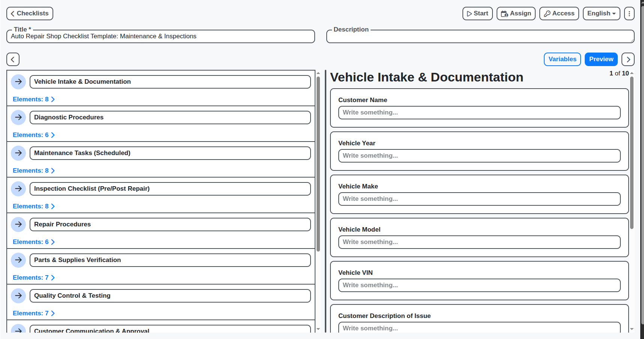Expand Elements: 8 under Vehicle Intake section
Viewport: 644px width, 339px height.
pyautogui.click(x=34, y=99)
